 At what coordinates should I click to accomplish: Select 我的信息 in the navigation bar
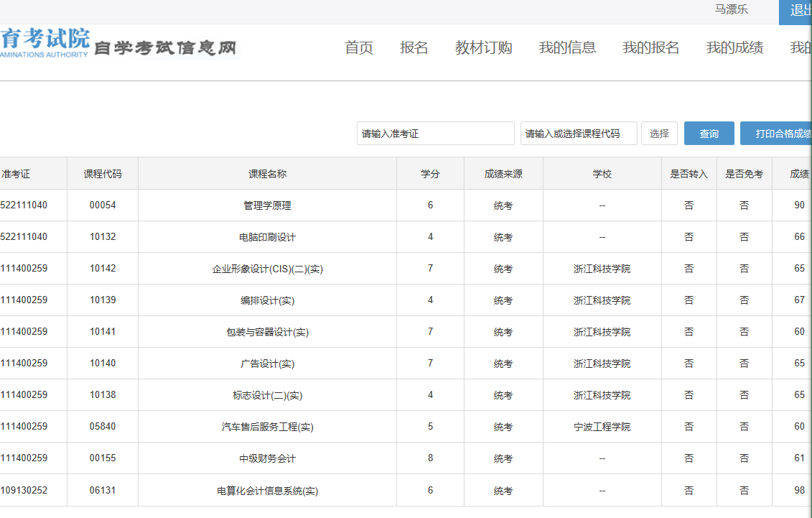pos(567,47)
